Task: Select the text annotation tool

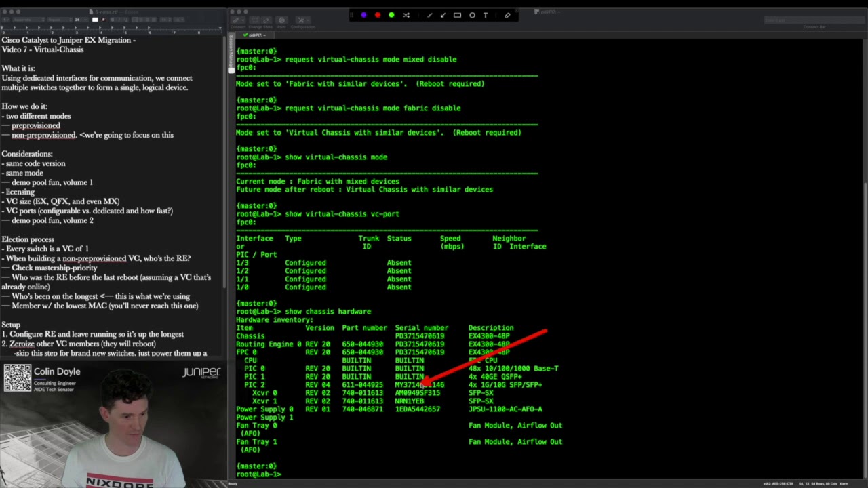Action: [x=485, y=15]
